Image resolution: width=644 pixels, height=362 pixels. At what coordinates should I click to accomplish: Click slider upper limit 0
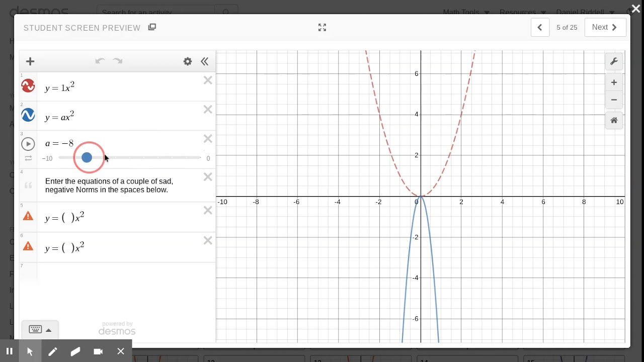(x=208, y=158)
